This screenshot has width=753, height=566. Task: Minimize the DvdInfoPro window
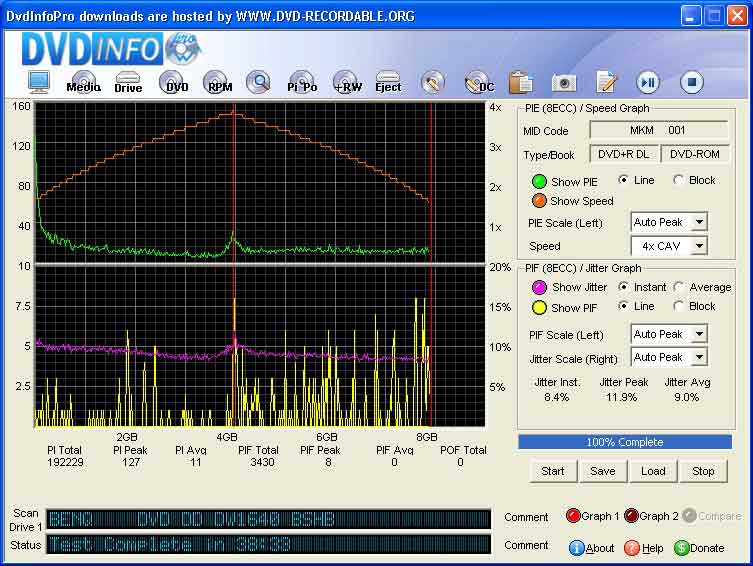pos(691,16)
